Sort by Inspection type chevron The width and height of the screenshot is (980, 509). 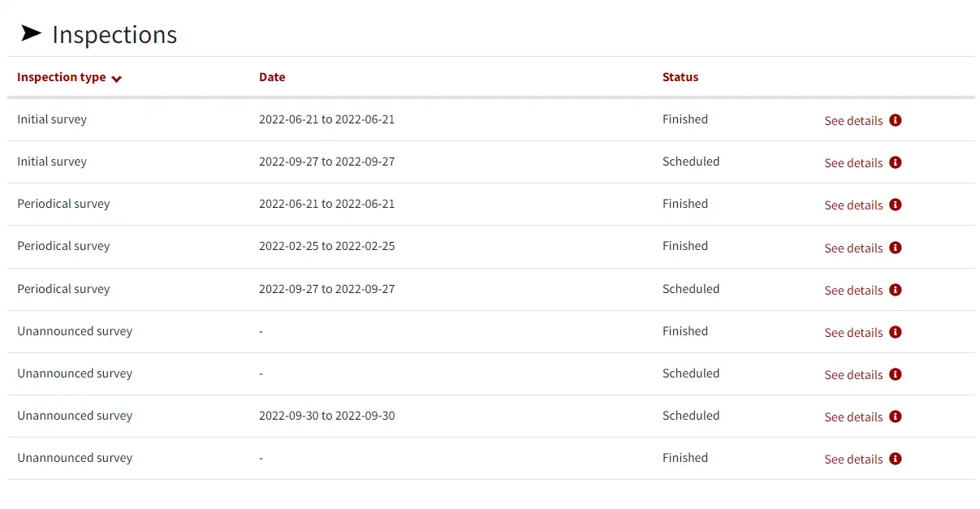pos(116,79)
